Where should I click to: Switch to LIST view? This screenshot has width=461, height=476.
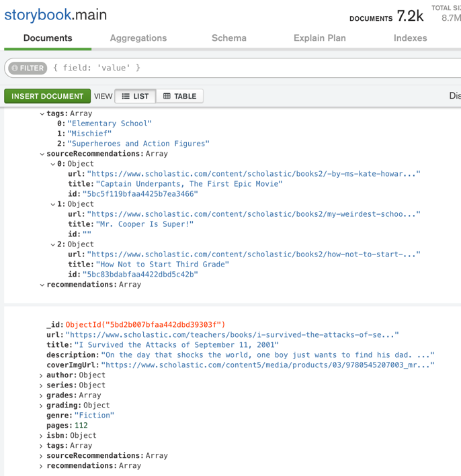click(x=135, y=96)
